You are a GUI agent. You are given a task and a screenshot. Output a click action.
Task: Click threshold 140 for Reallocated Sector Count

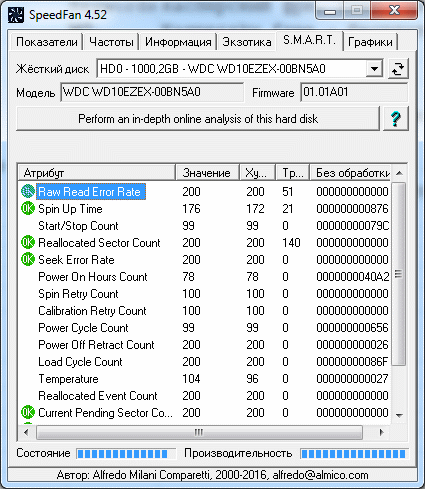(291, 243)
